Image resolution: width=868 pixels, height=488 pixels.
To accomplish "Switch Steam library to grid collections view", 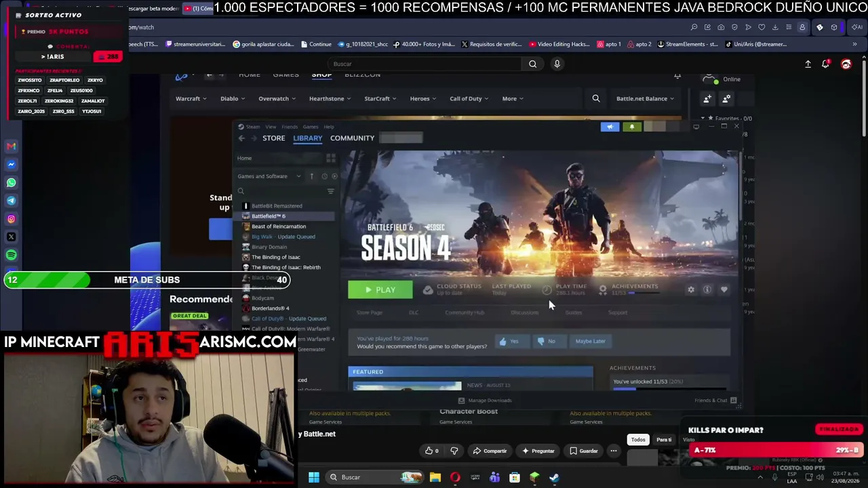I will coord(331,158).
